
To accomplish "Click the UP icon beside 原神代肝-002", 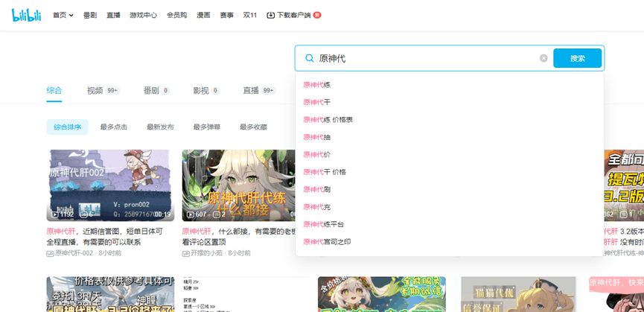I will click(50, 254).
